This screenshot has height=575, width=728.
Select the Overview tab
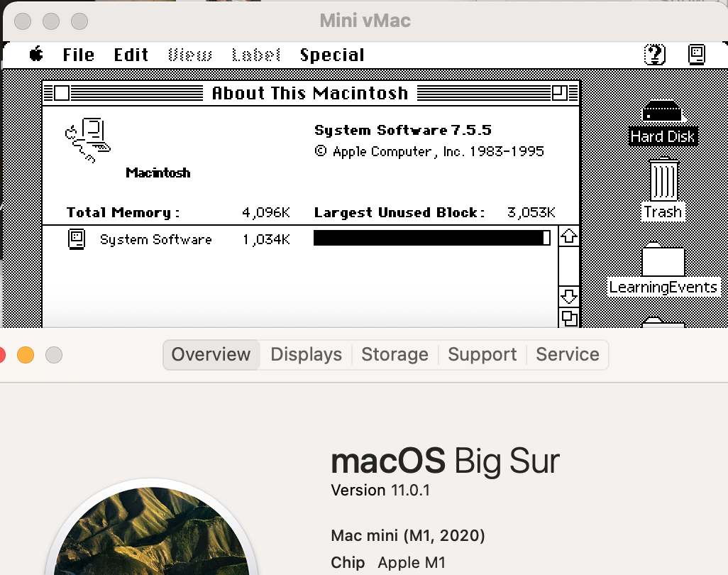tap(211, 354)
